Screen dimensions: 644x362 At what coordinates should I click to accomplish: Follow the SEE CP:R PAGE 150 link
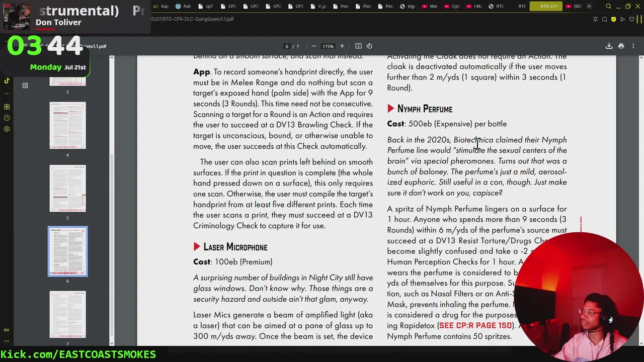click(475, 326)
